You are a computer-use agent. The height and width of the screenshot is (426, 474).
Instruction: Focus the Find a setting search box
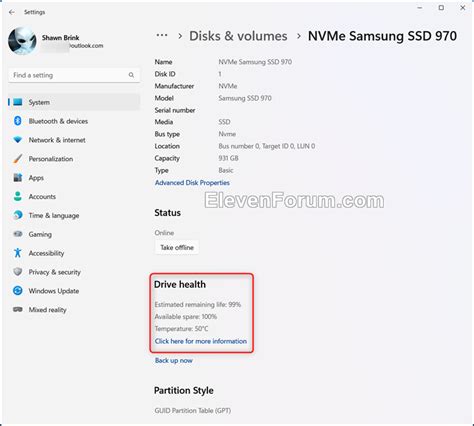click(74, 75)
